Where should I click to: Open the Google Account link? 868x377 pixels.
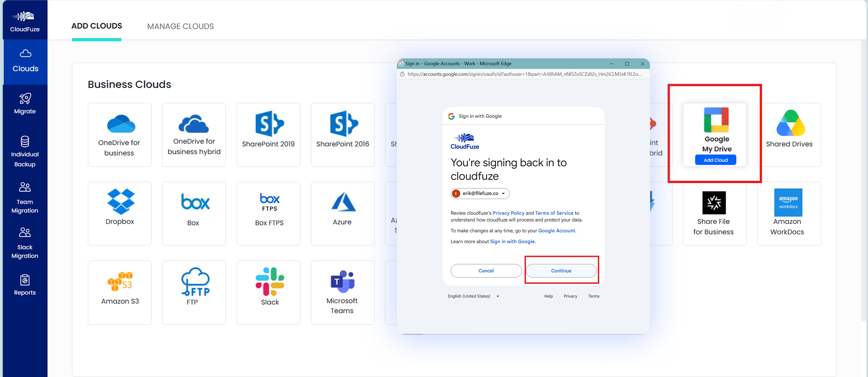[x=557, y=230]
